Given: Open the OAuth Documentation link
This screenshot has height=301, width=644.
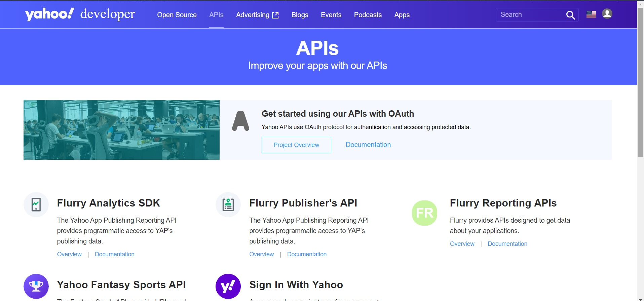Looking at the screenshot, I should tap(368, 145).
